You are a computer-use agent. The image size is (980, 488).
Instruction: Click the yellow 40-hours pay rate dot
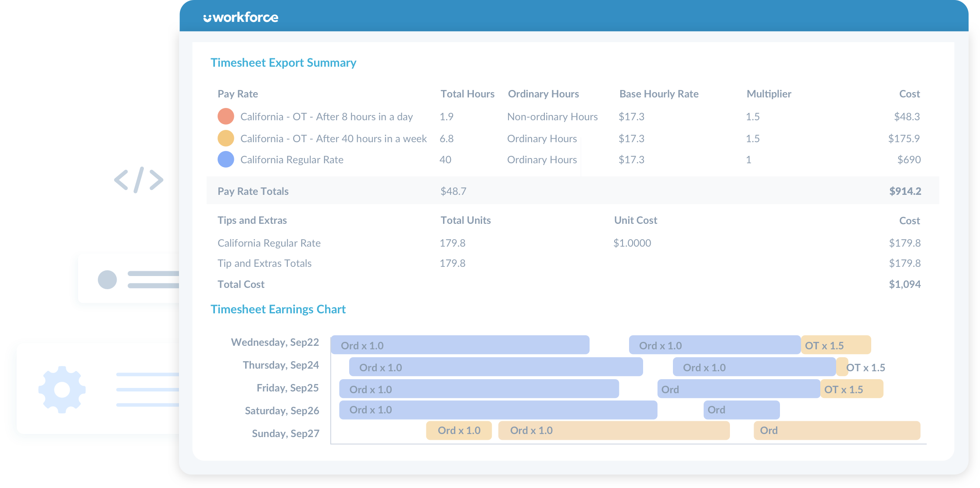(x=226, y=138)
